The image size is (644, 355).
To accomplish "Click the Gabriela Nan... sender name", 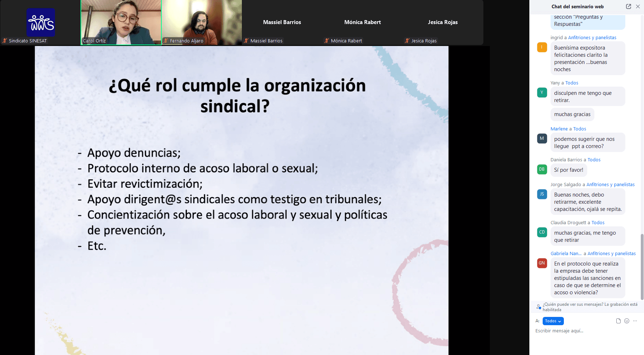I will coord(566,253).
